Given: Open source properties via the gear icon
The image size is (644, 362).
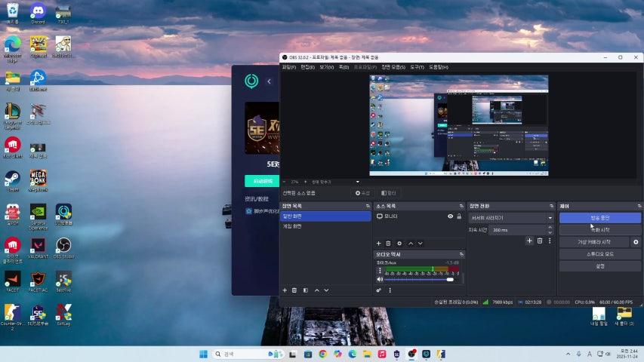Looking at the screenshot, I should (x=399, y=243).
